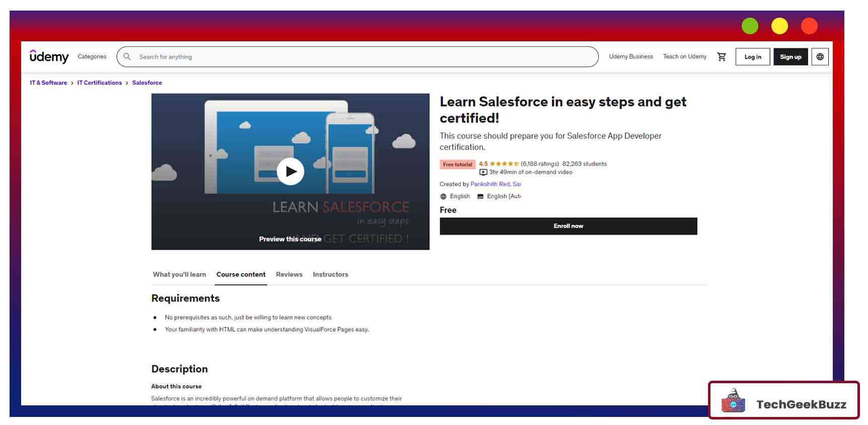Go to the Instructors tab

(x=330, y=274)
